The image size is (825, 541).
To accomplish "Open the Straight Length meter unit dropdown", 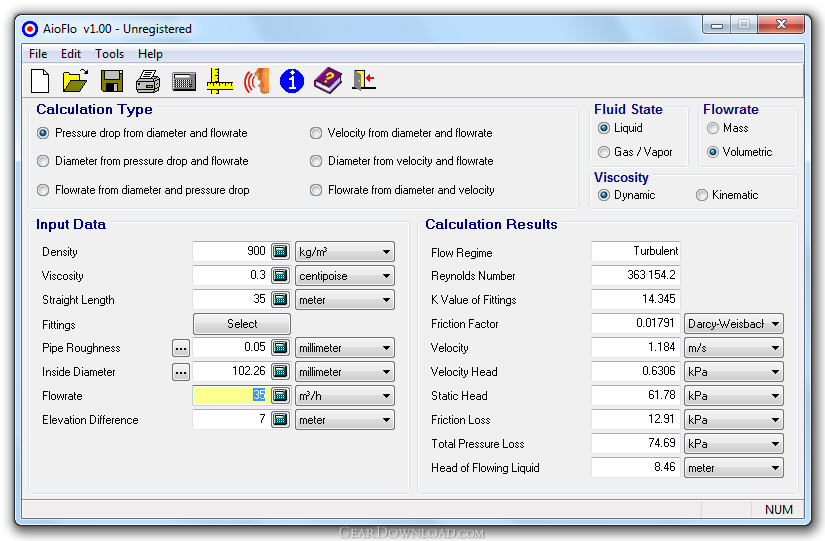I will (x=345, y=300).
